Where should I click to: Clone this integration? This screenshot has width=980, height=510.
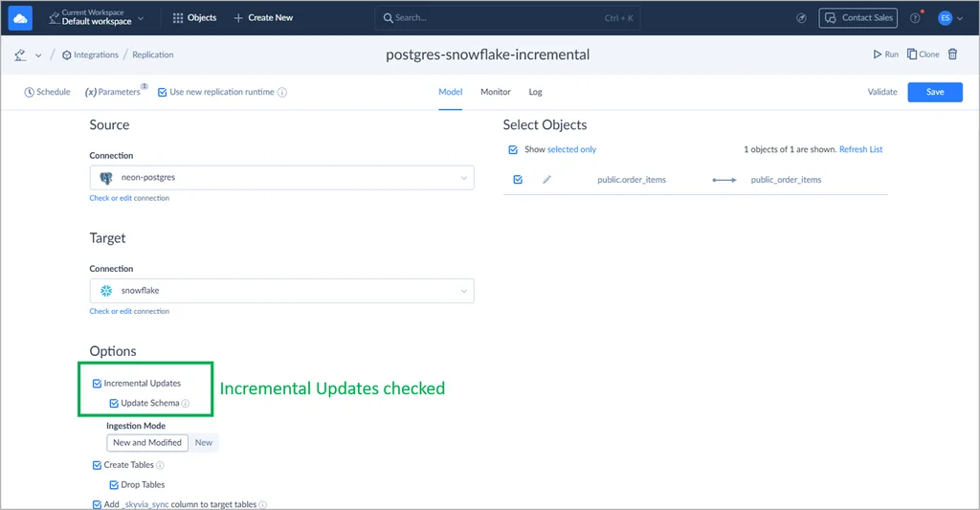(x=924, y=55)
